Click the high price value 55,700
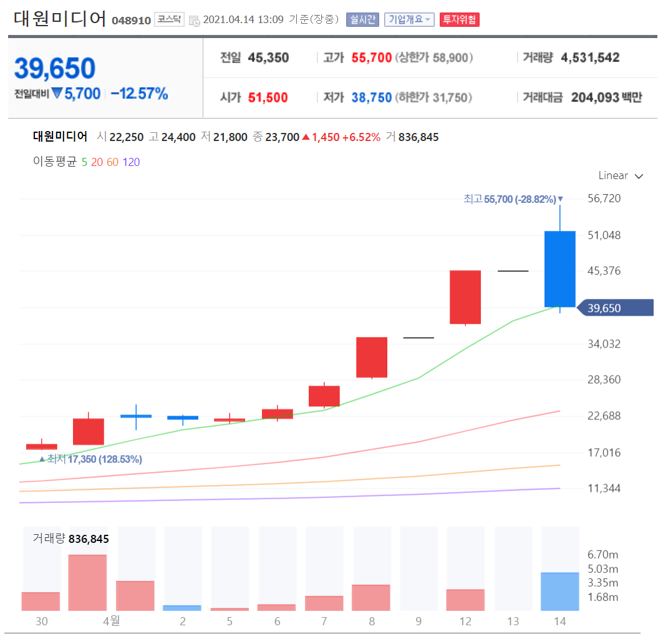 pyautogui.click(x=371, y=57)
